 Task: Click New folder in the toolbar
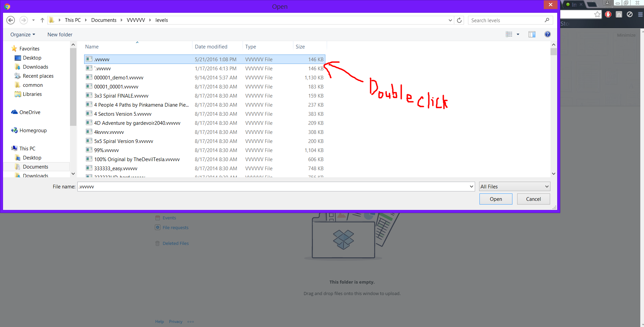(x=60, y=35)
